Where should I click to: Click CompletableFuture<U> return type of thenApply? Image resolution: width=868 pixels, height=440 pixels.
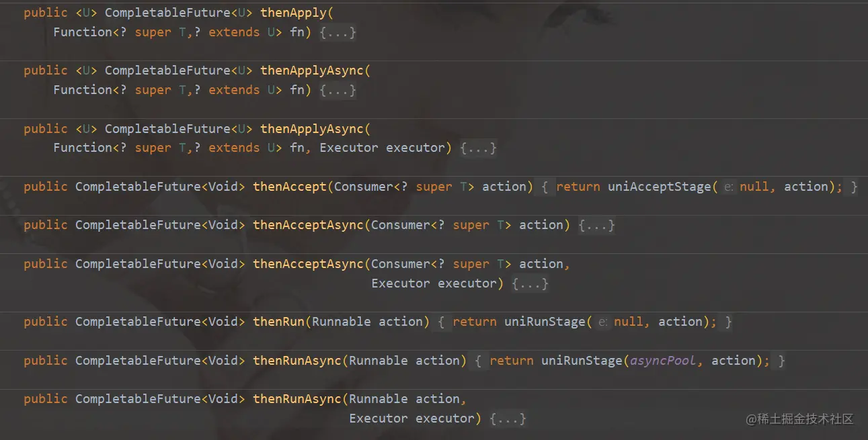pyautogui.click(x=179, y=13)
